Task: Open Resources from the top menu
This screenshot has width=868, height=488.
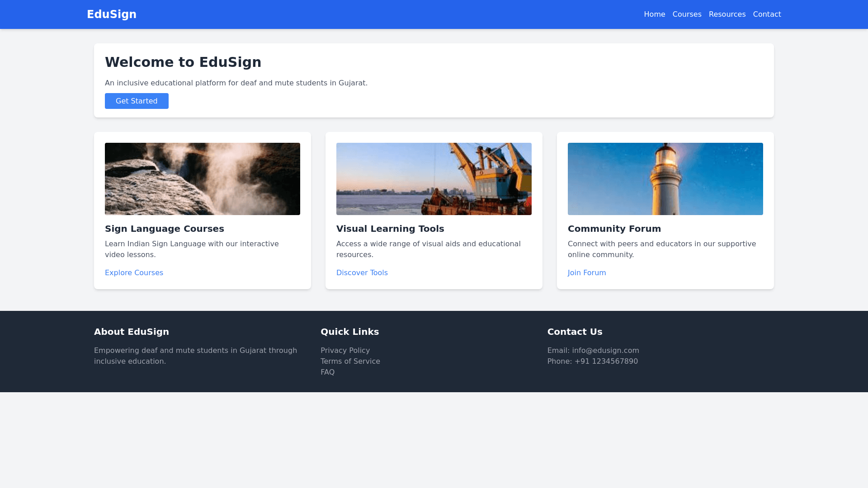Action: pyautogui.click(x=727, y=14)
